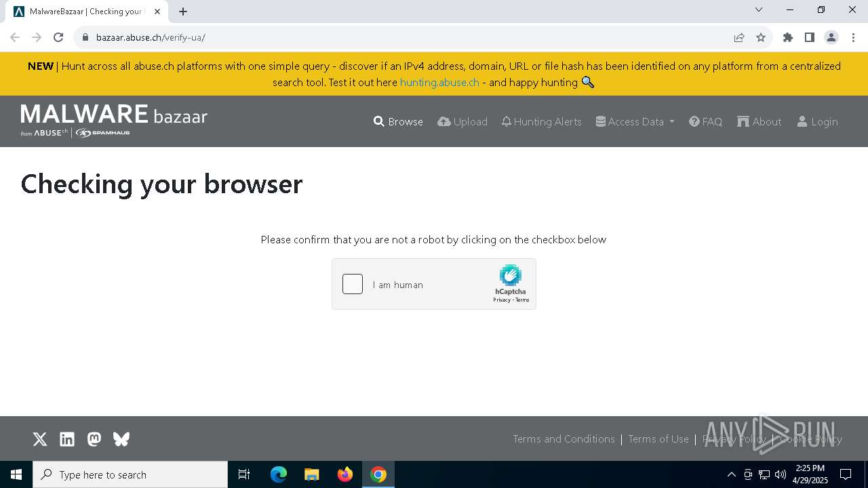The width and height of the screenshot is (868, 488).
Task: Click the site lock icon
Action: 85,37
